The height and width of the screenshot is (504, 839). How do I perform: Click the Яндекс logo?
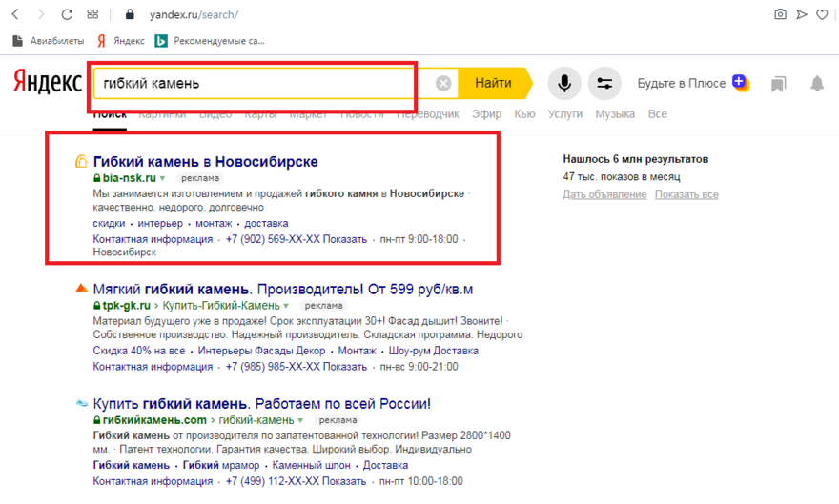pyautogui.click(x=48, y=82)
